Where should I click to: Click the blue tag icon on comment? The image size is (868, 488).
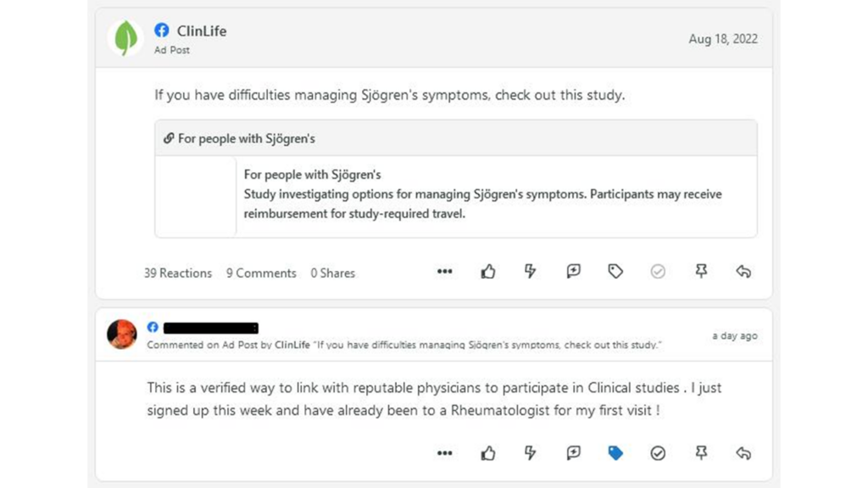pos(615,453)
